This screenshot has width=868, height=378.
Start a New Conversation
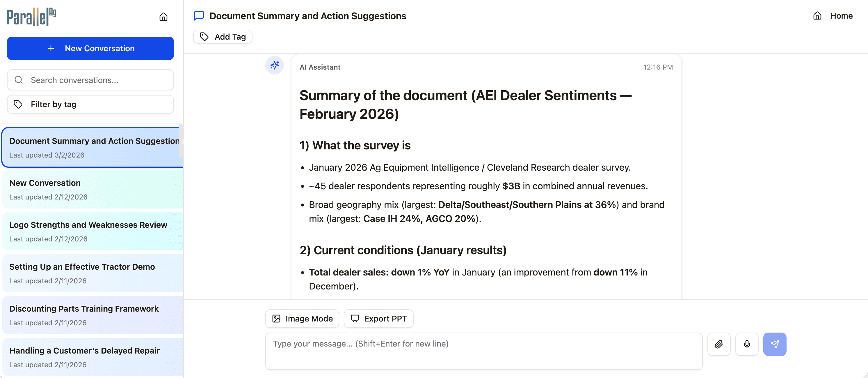click(x=90, y=48)
